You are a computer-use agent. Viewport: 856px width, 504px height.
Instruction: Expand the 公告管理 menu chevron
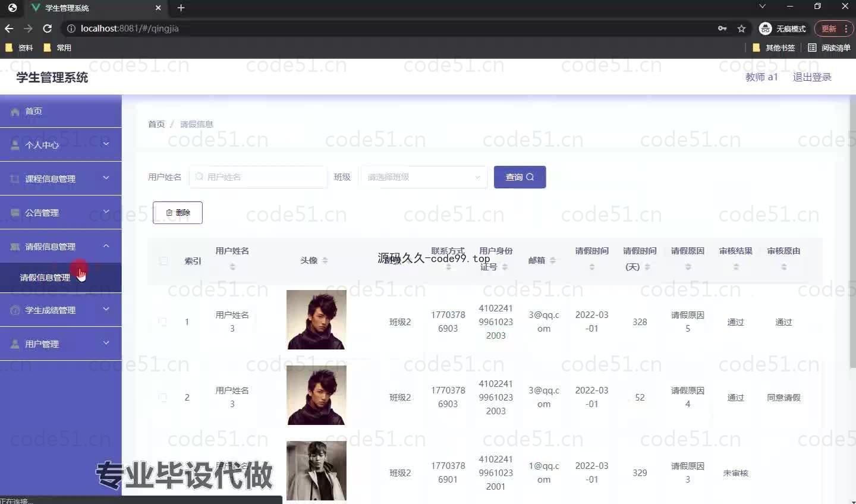(106, 212)
